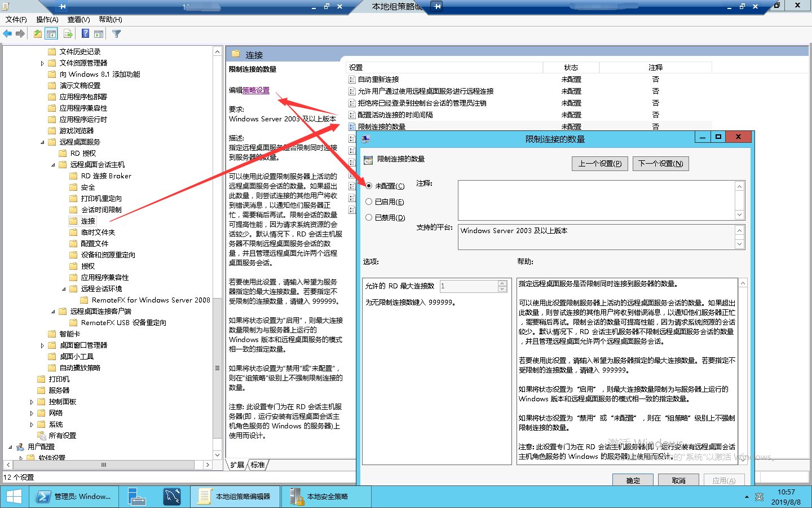Click the 下一个设置(N) button
This screenshot has height=508, width=812.
(x=661, y=164)
